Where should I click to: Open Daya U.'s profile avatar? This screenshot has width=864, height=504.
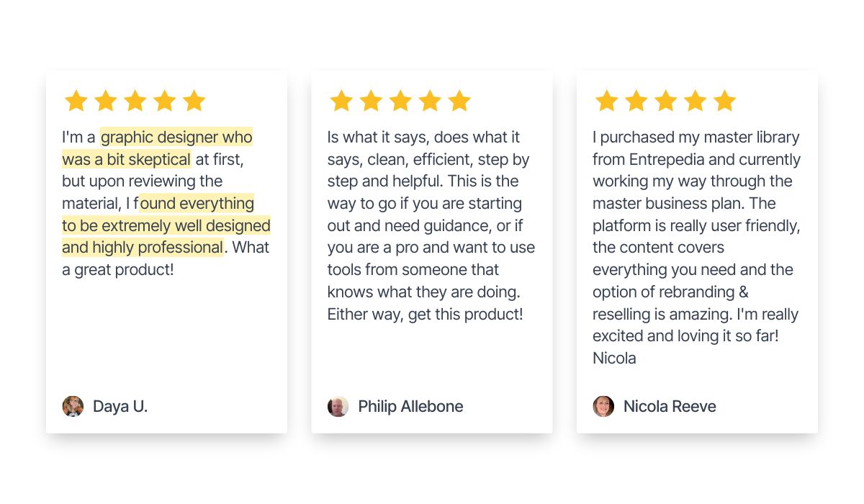73,406
